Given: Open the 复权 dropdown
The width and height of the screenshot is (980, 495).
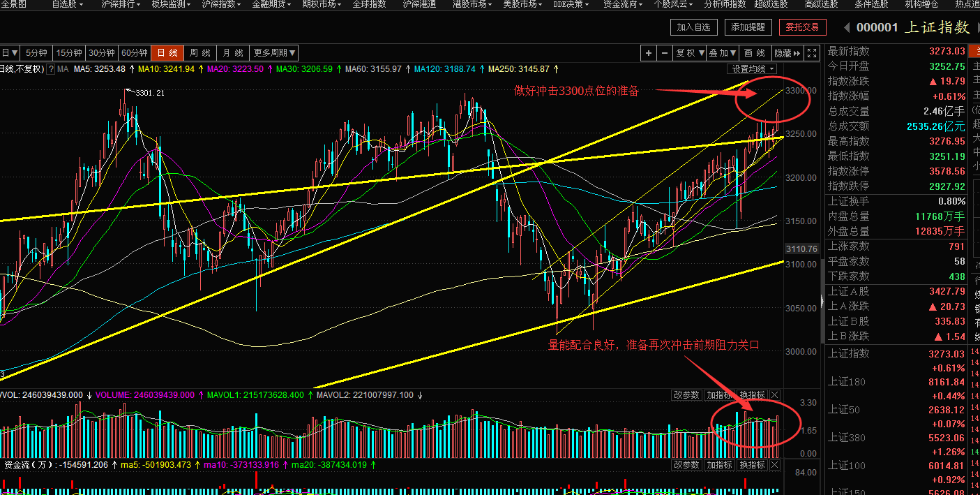Looking at the screenshot, I should [689, 53].
